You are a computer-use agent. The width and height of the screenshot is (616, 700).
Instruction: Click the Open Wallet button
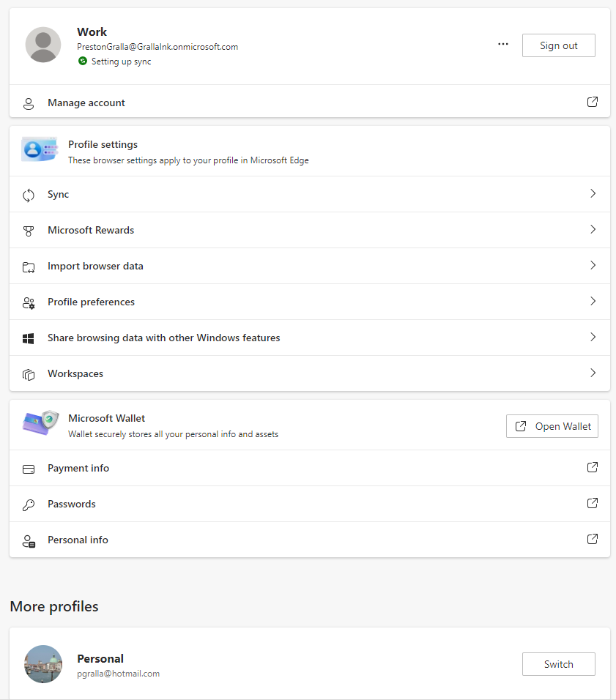(x=552, y=425)
